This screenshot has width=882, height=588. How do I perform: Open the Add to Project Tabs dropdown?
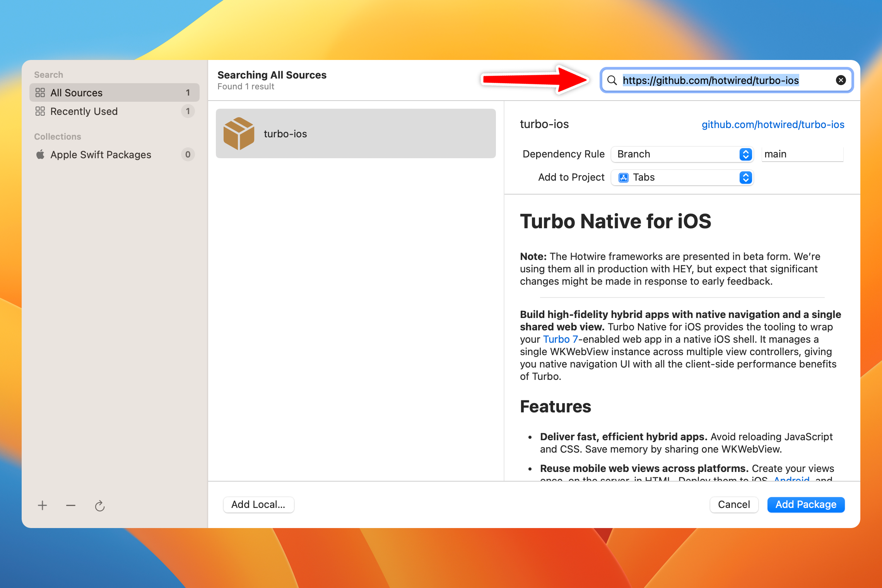[x=682, y=178]
